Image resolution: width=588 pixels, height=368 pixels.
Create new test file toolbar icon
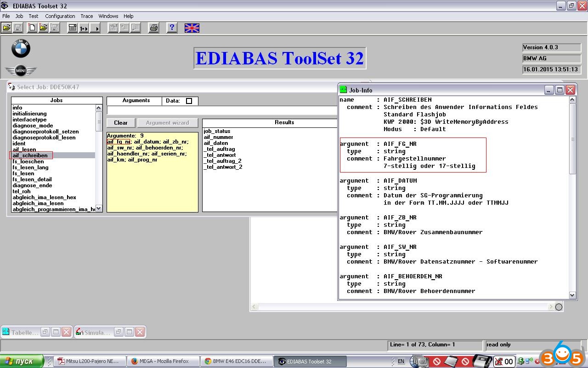pos(33,28)
